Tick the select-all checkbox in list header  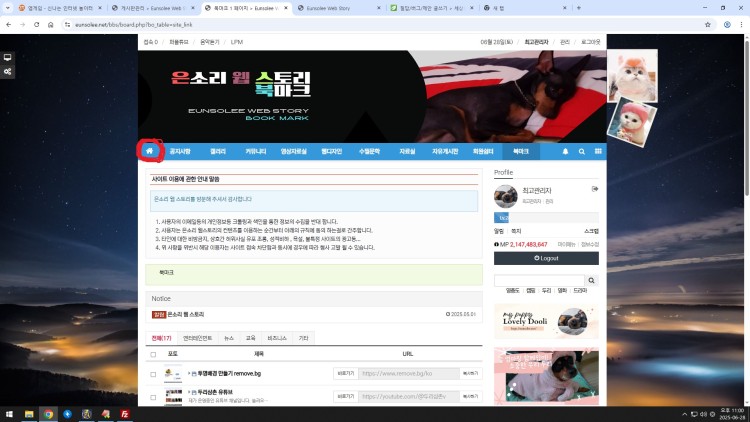153,354
